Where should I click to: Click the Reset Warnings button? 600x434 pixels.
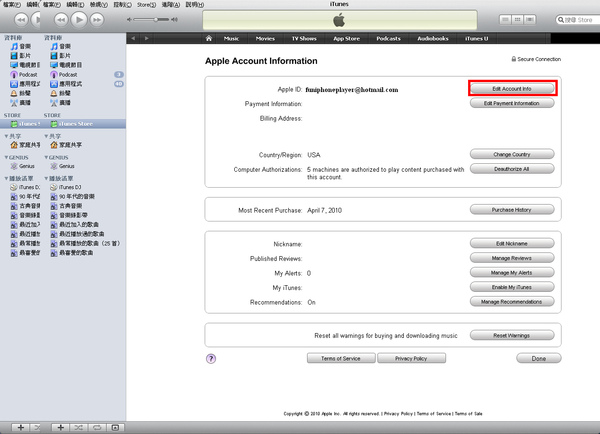pyautogui.click(x=512, y=335)
